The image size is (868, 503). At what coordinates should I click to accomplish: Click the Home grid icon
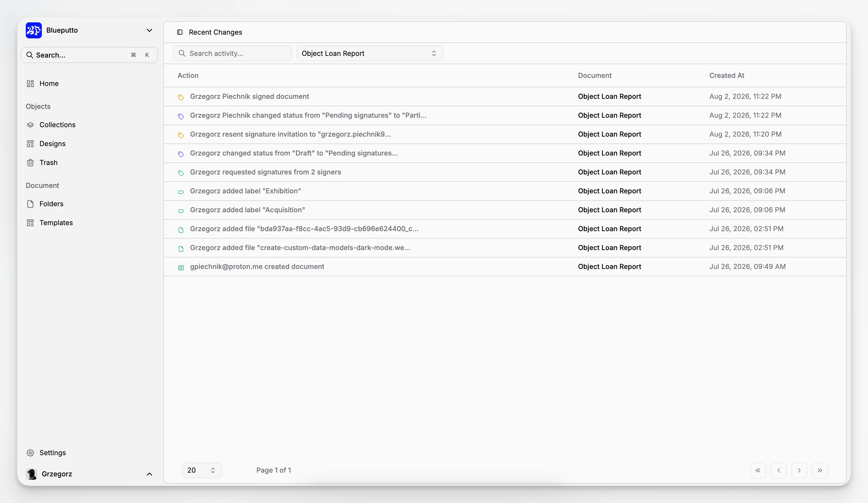pos(30,83)
